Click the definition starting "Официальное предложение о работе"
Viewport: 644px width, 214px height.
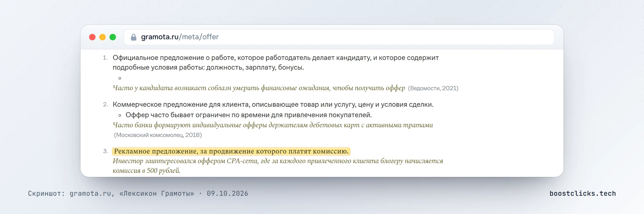click(276, 62)
